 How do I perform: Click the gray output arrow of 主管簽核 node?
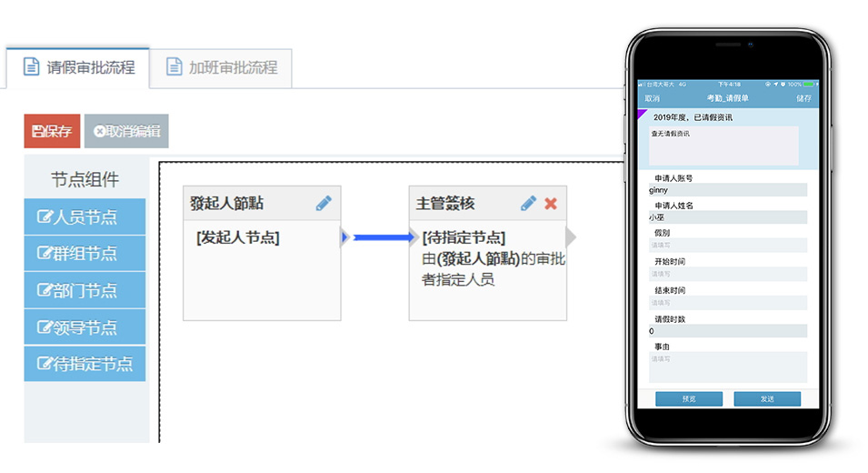click(571, 237)
